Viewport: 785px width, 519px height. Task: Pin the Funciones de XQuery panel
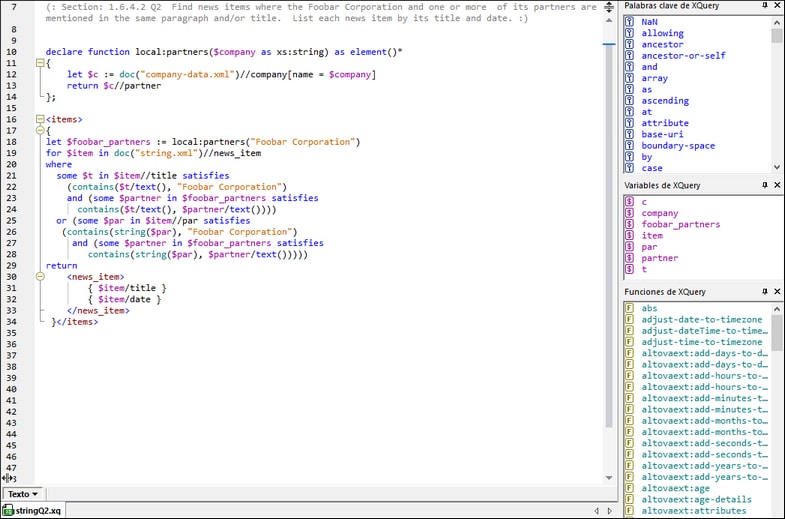coord(765,292)
